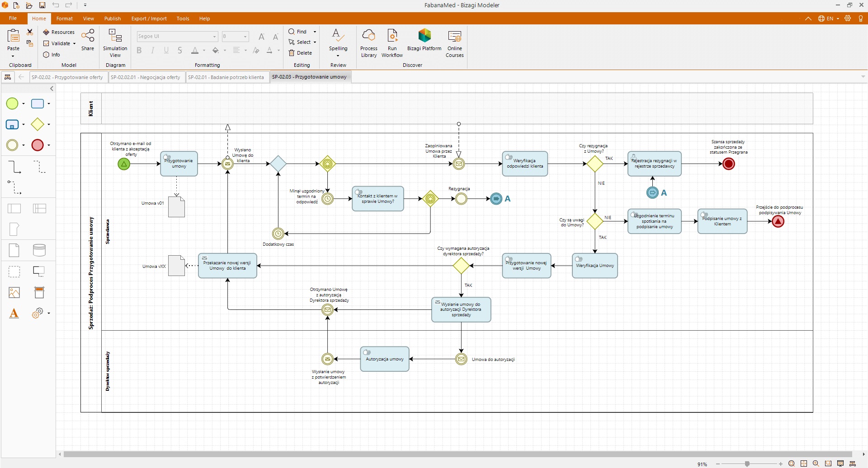The height and width of the screenshot is (468, 868).
Task: Toggle underline formatting
Action: point(166,51)
